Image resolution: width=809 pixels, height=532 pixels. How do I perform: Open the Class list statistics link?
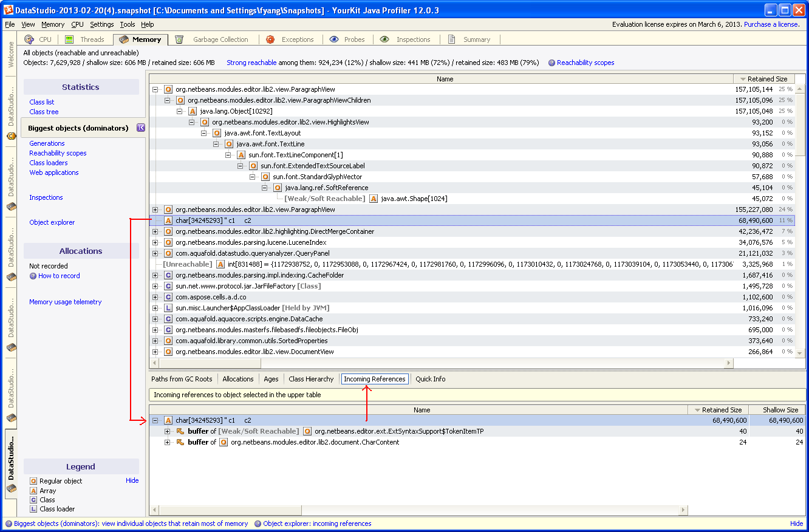[42, 102]
